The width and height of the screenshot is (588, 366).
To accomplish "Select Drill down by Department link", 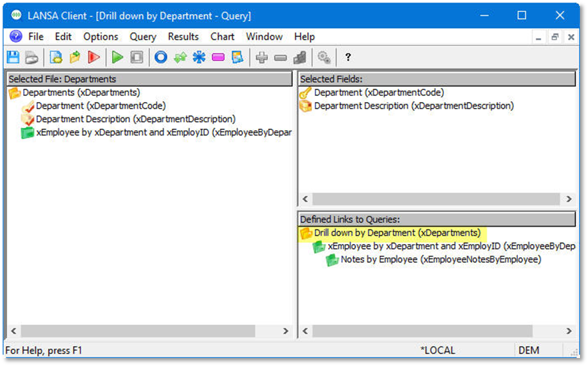I will tap(397, 233).
